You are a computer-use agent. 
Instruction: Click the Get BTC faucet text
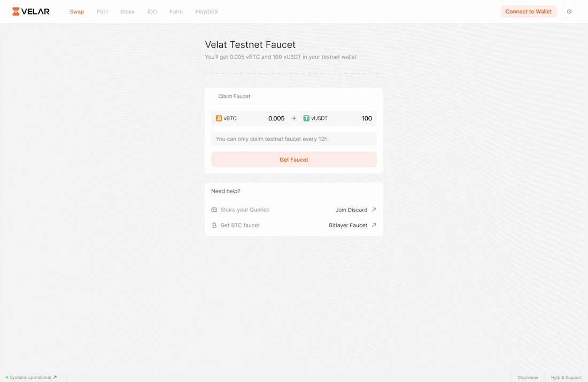pyautogui.click(x=240, y=225)
